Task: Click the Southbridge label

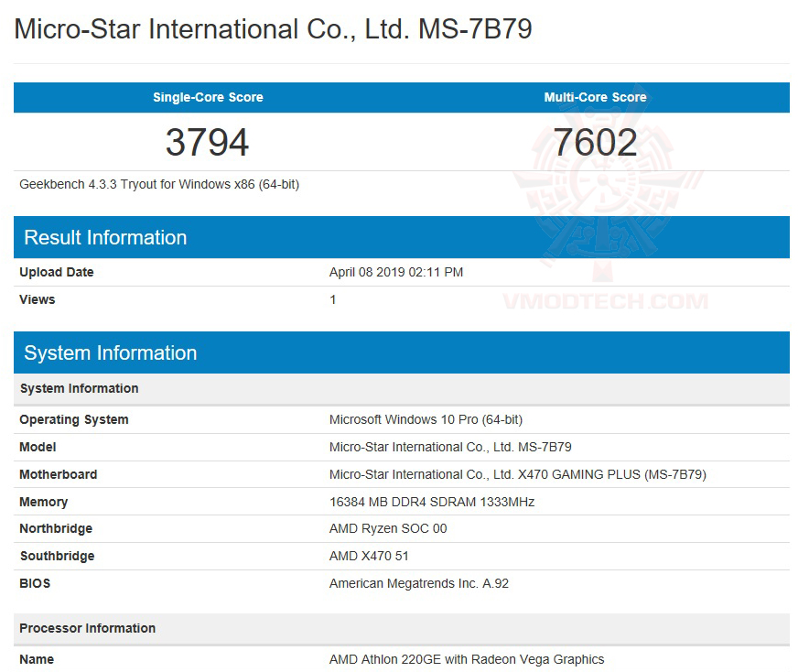Action: point(58,556)
